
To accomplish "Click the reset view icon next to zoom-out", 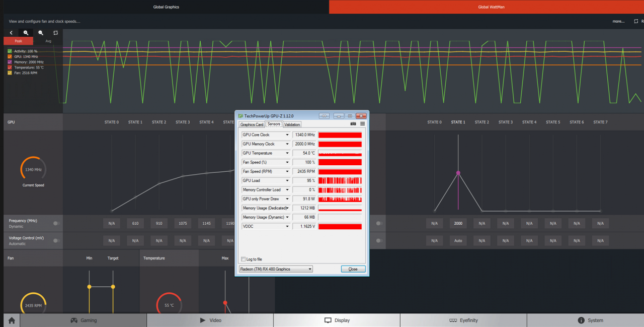I will (55, 32).
